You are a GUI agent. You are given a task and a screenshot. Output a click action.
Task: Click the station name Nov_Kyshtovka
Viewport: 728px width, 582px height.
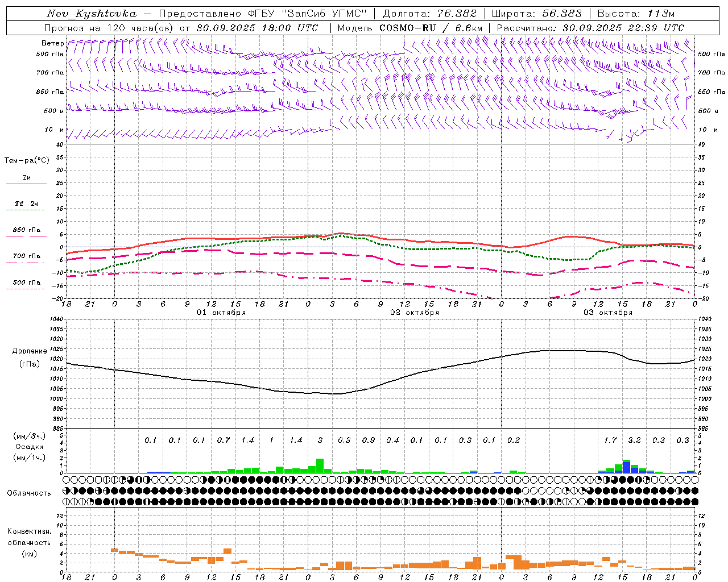(x=91, y=14)
